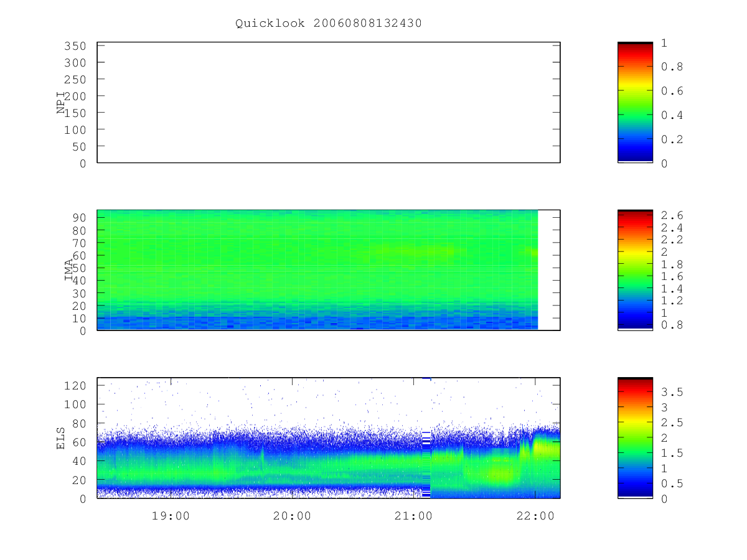Click the 0.4 label on NPI color bar

click(672, 115)
